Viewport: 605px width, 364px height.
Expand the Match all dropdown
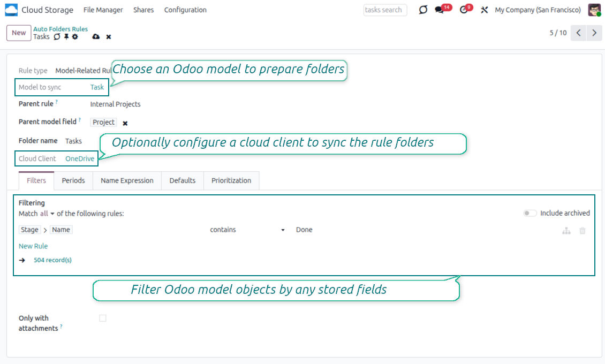(x=48, y=214)
